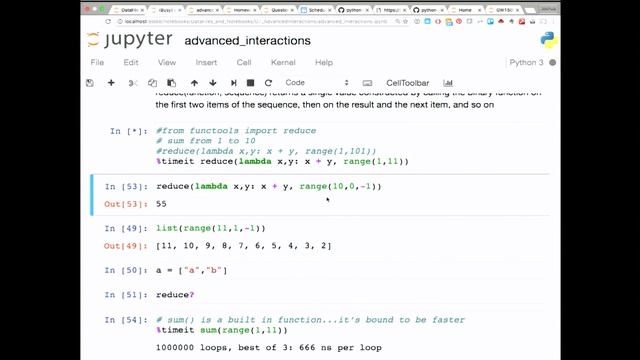The height and width of the screenshot is (360, 640).
Task: Edit the a = ["a","b"] cell
Action: coord(191,270)
